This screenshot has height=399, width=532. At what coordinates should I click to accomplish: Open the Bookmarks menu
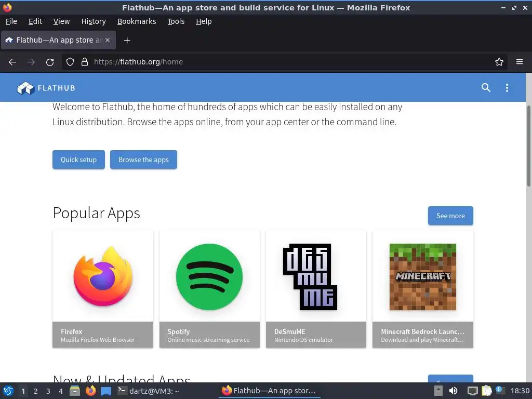coord(137,21)
